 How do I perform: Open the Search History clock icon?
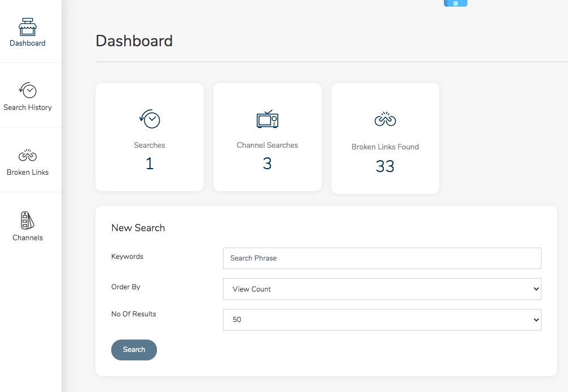[28, 90]
